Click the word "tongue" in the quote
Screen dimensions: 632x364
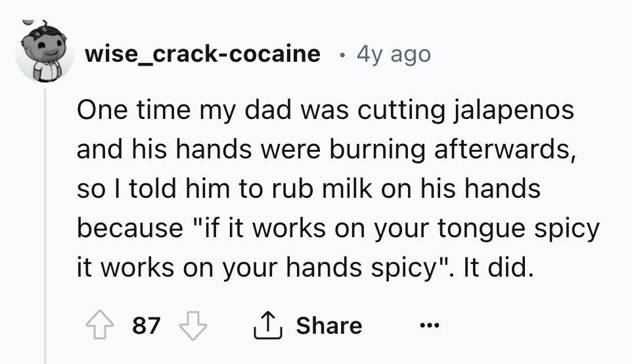click(482, 229)
